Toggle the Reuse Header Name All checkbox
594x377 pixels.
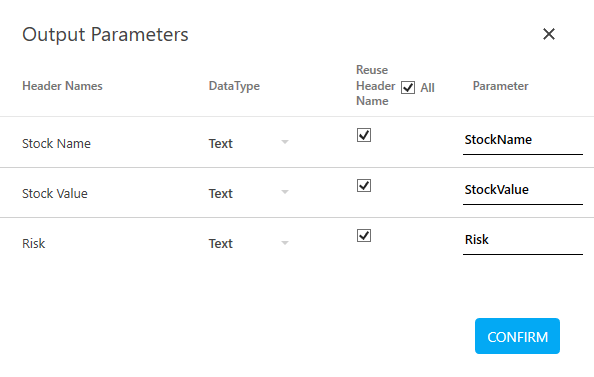coord(408,88)
